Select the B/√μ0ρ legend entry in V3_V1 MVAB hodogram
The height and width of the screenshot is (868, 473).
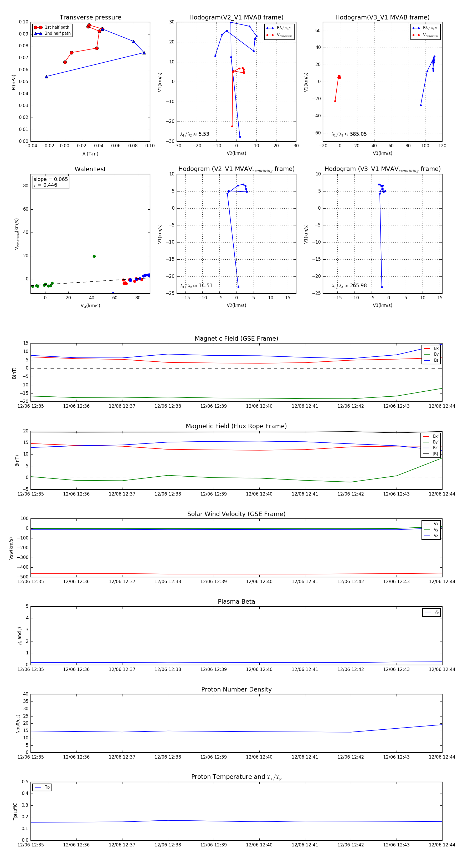[x=425, y=28]
